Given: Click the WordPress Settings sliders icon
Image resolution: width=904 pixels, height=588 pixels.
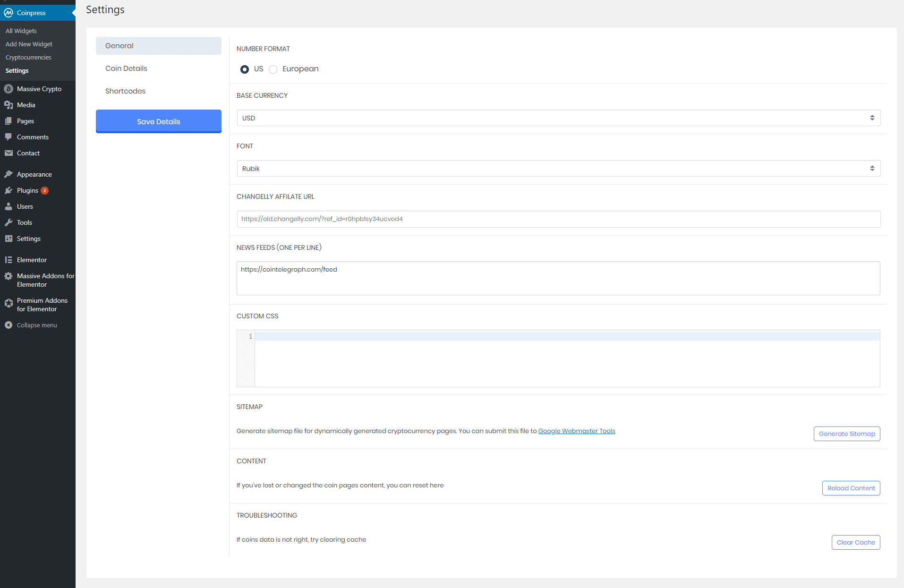Looking at the screenshot, I should [x=9, y=239].
